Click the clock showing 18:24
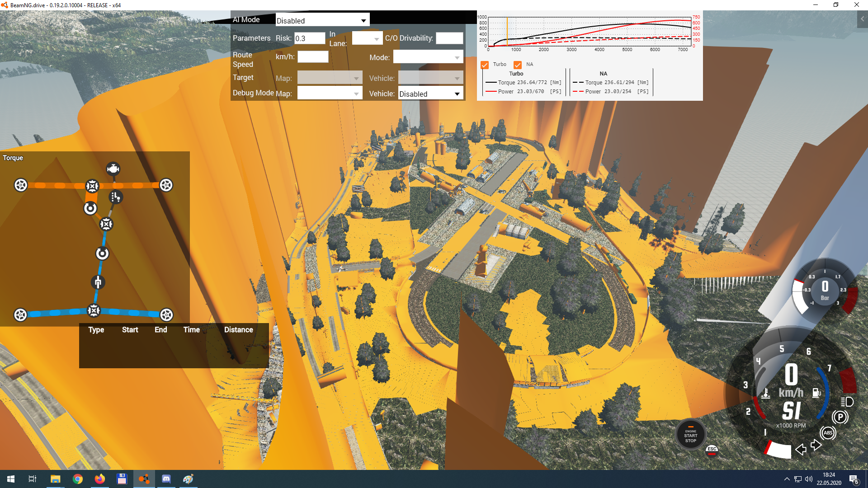The image size is (868, 488). (829, 479)
